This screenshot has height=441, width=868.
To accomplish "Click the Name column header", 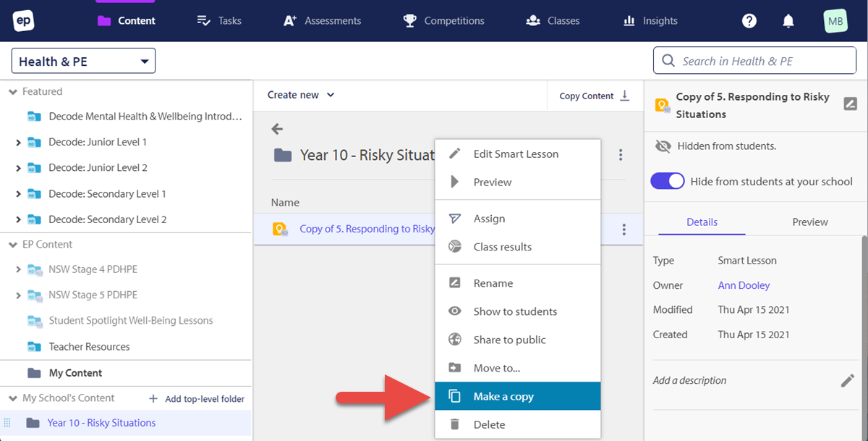I will click(x=285, y=202).
